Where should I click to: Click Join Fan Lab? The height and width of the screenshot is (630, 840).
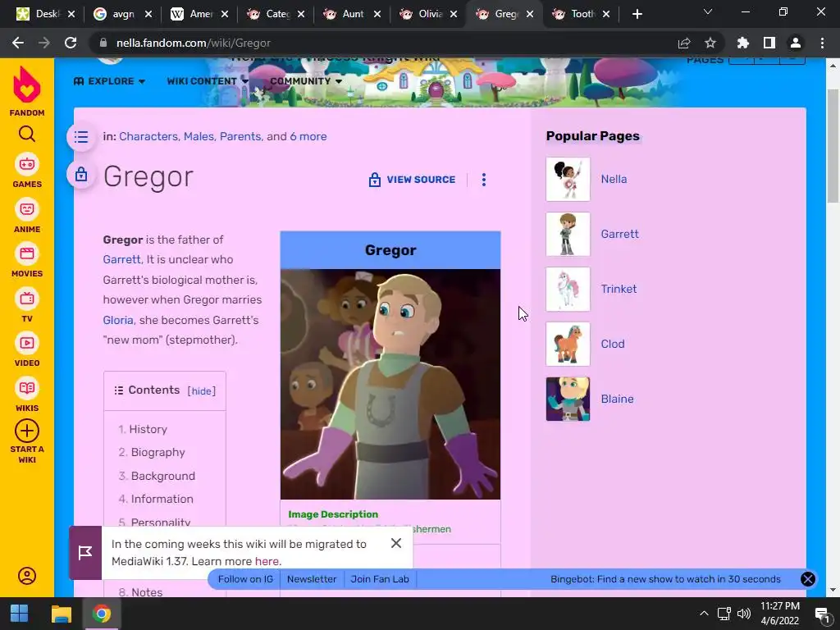point(380,579)
